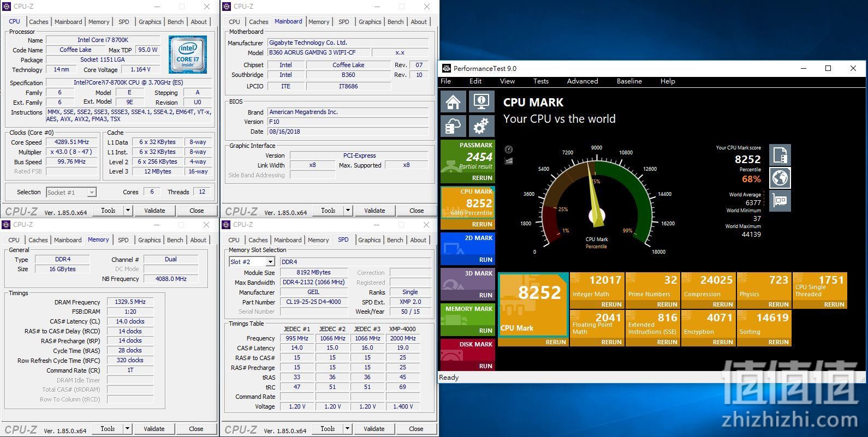Click Tools button in the Memory CPU-Z window
This screenshot has width=868, height=437.
[x=108, y=428]
